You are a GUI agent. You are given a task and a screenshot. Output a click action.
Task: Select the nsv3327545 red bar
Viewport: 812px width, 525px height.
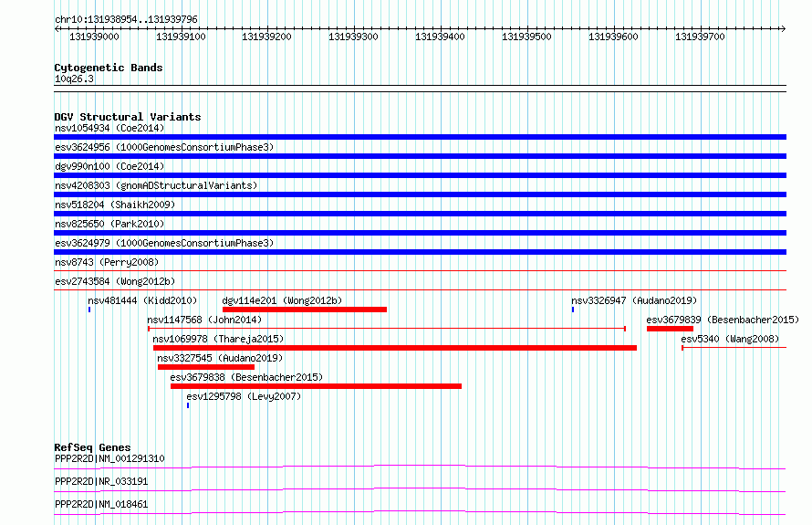(206, 367)
